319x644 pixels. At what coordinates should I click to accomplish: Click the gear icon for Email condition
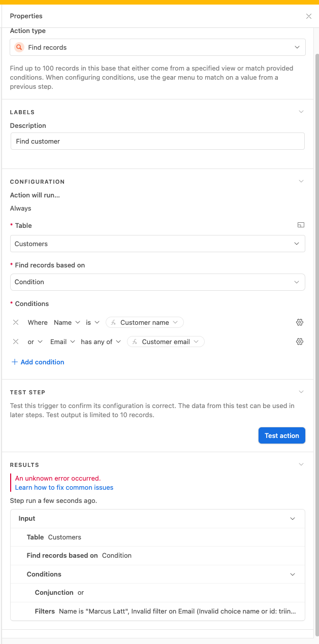click(300, 342)
